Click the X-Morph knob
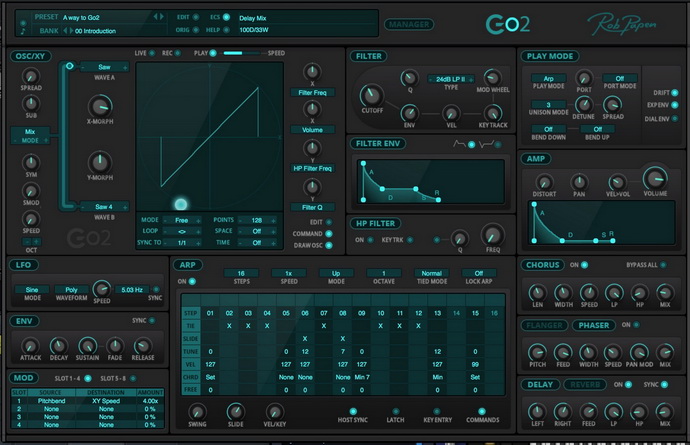Screen dimensions: 690x445 [100, 106]
